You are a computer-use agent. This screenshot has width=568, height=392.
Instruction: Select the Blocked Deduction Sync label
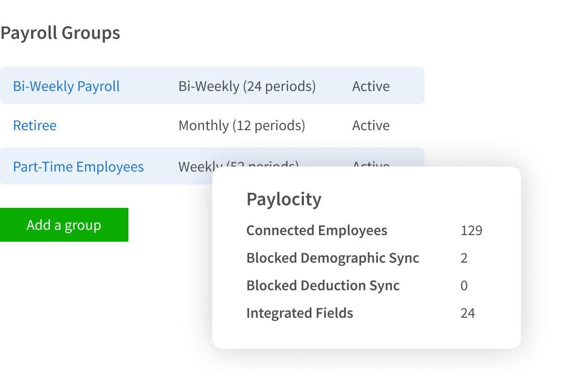pos(323,286)
